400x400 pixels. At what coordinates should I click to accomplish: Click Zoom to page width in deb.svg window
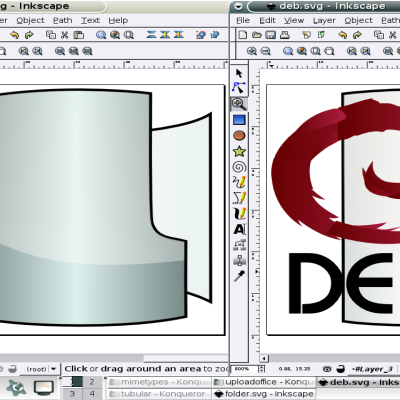[x=329, y=51]
